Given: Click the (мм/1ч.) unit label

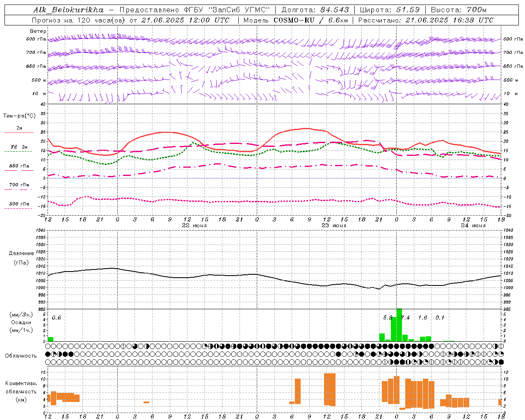Looking at the screenshot, I should 21,330.
